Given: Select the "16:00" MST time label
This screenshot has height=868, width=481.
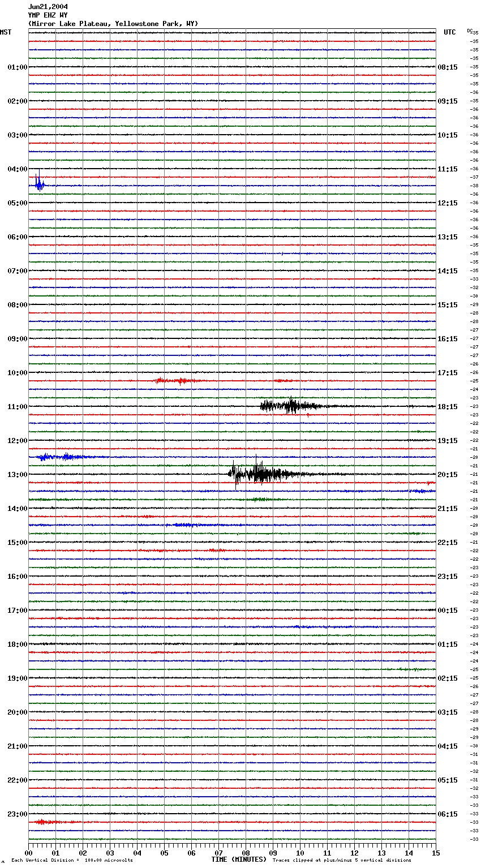Looking at the screenshot, I should [18, 577].
